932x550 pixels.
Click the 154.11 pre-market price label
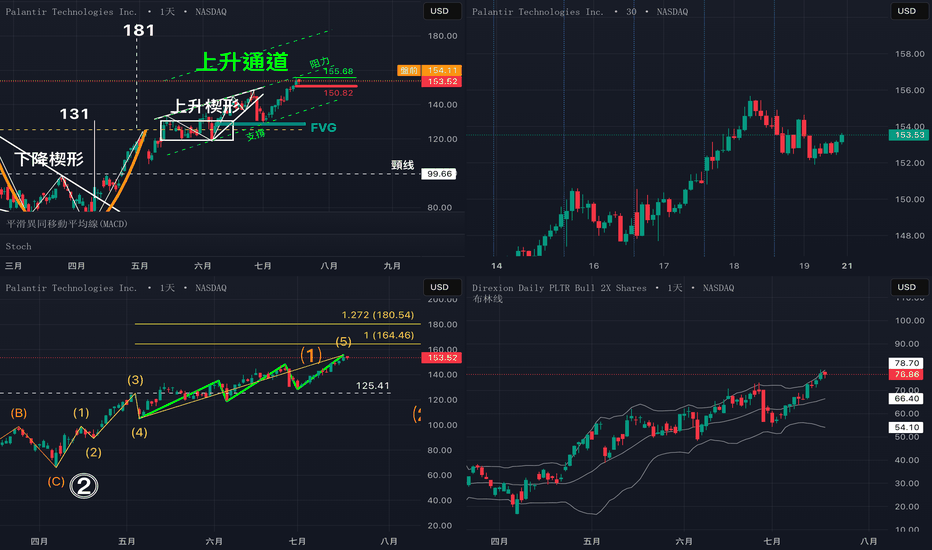pyautogui.click(x=442, y=70)
